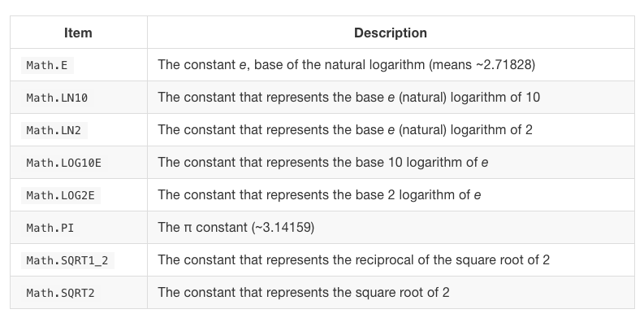Select the Math.LN2 code label

pos(54,130)
